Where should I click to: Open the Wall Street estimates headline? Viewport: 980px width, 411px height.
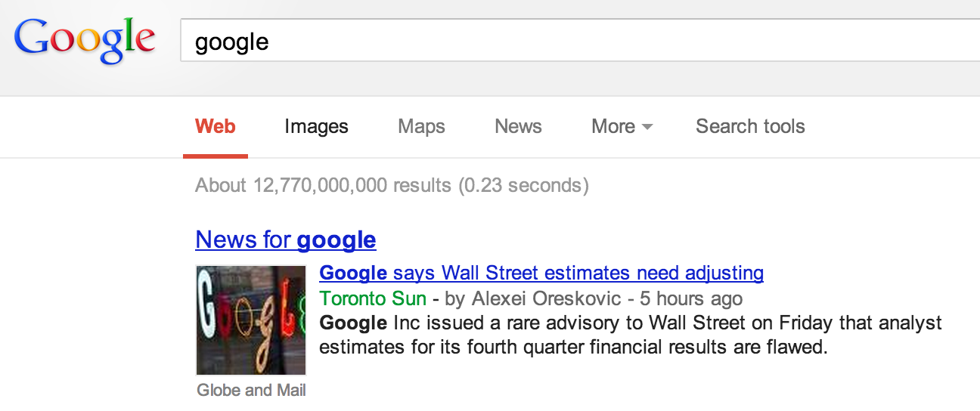pyautogui.click(x=541, y=273)
